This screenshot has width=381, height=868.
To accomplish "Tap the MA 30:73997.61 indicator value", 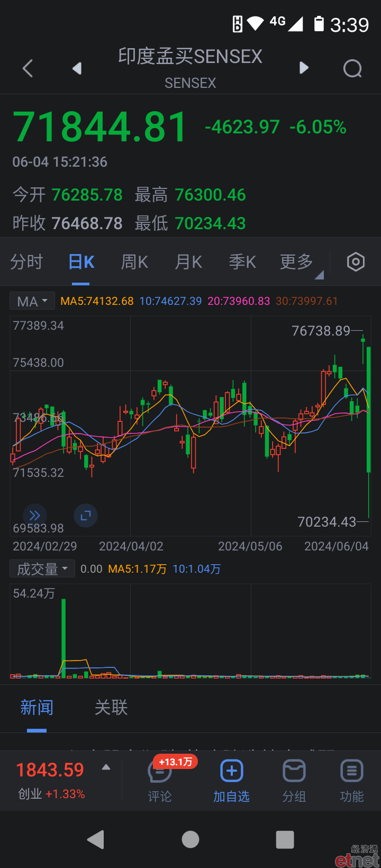I will point(307,301).
